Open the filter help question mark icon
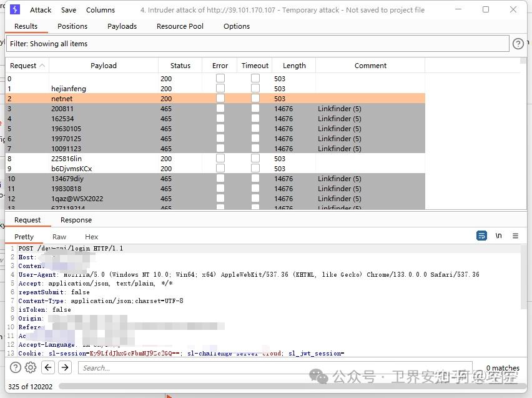Viewport: 532px width, 398px height. point(518,44)
